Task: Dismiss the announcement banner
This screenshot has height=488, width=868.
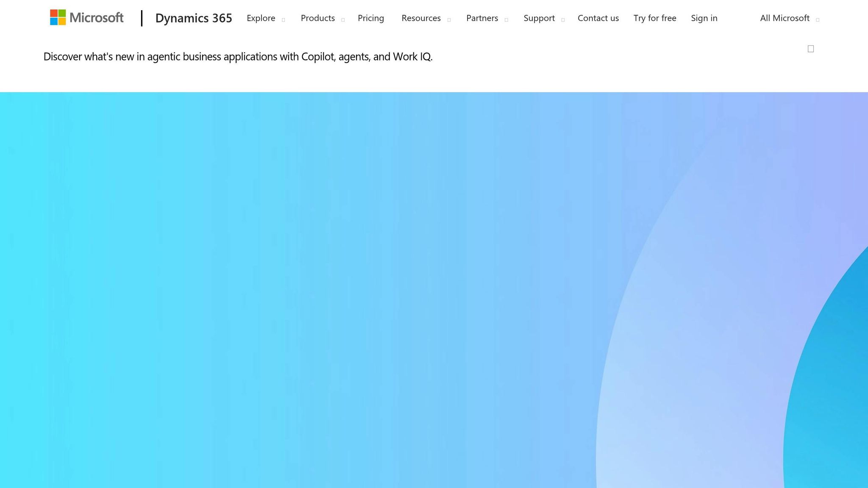Action: pyautogui.click(x=810, y=49)
